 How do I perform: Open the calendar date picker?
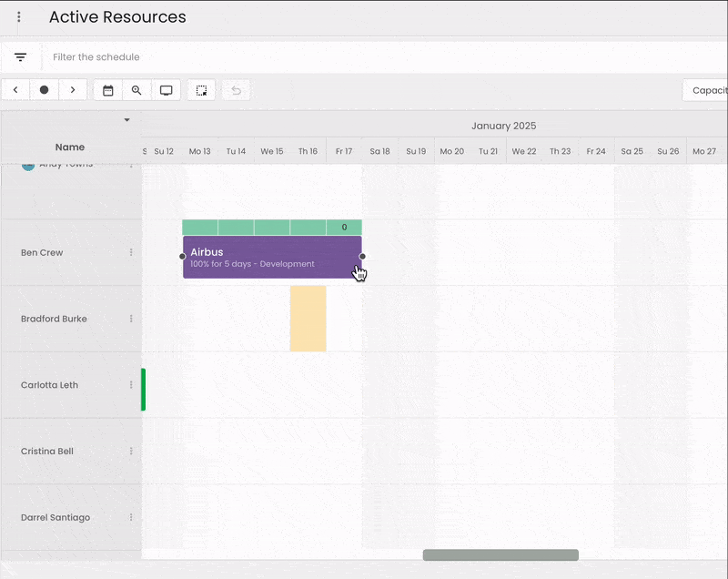click(107, 90)
